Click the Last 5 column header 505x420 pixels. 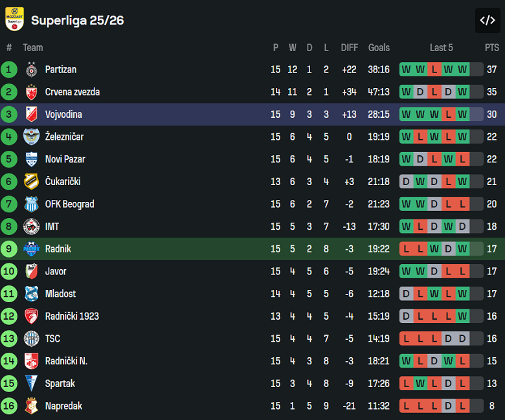tap(442, 47)
